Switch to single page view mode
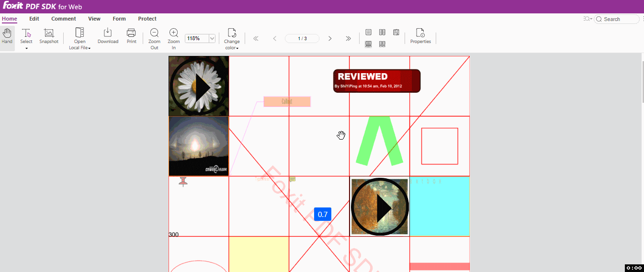Screen dimensions: 644x272 [369, 33]
